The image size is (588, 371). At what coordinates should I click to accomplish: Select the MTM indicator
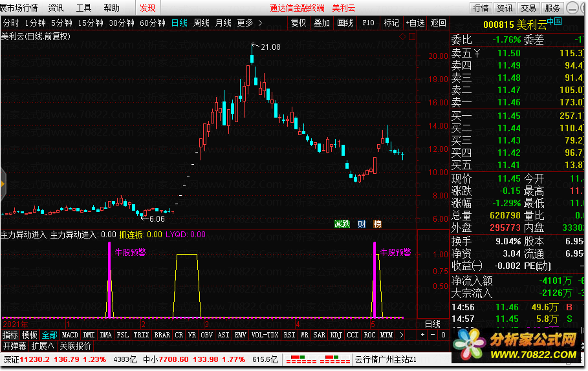pos(386,335)
